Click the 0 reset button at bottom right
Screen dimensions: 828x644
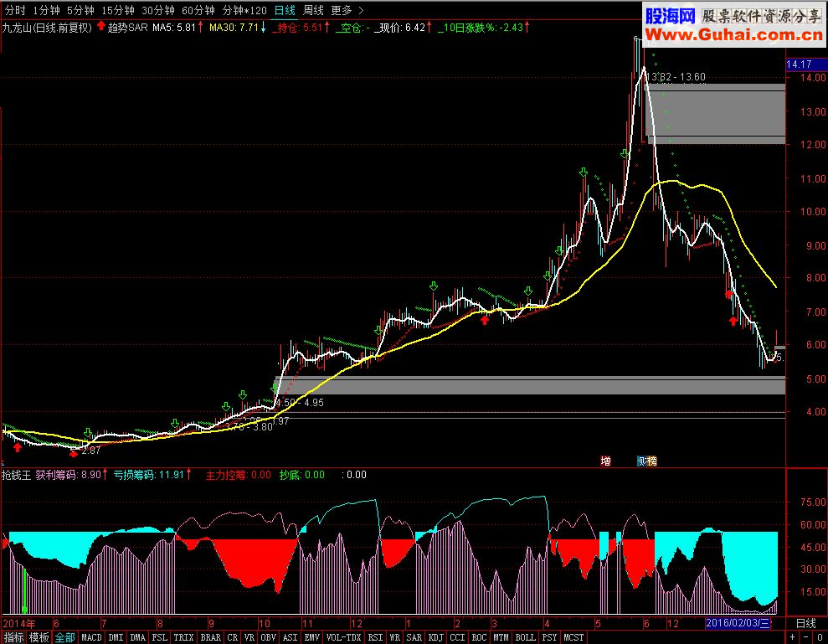point(820,637)
